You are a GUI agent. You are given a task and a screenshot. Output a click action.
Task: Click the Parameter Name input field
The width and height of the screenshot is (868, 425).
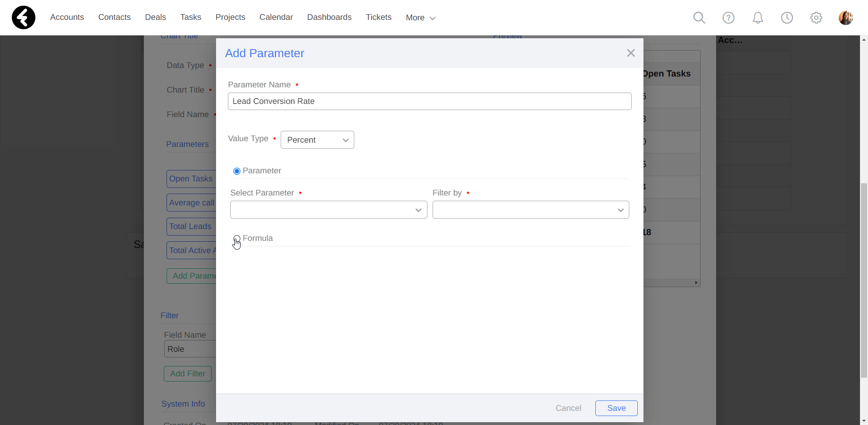click(x=430, y=101)
